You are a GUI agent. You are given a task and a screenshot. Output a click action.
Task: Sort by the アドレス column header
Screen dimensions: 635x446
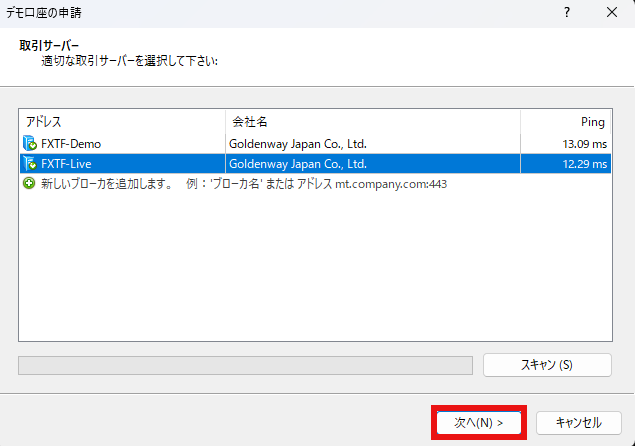[x=122, y=122]
